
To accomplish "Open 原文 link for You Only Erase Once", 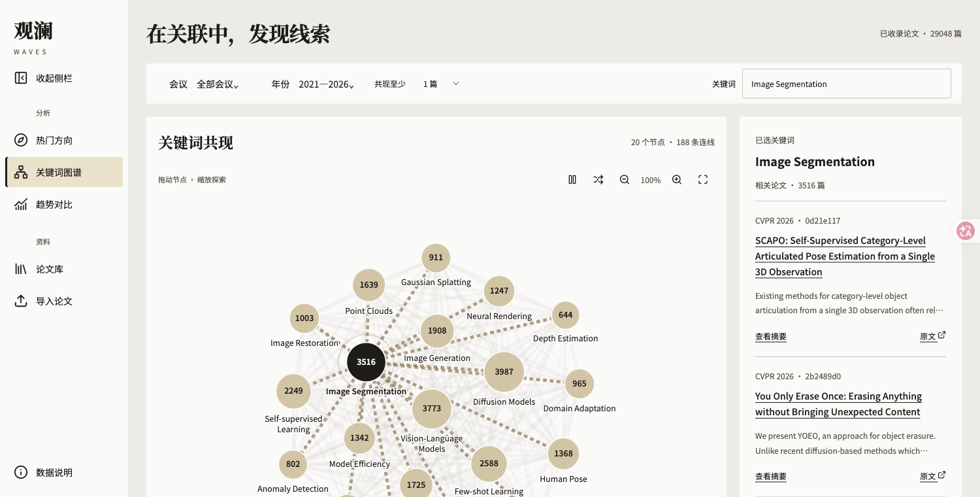I will click(x=932, y=476).
